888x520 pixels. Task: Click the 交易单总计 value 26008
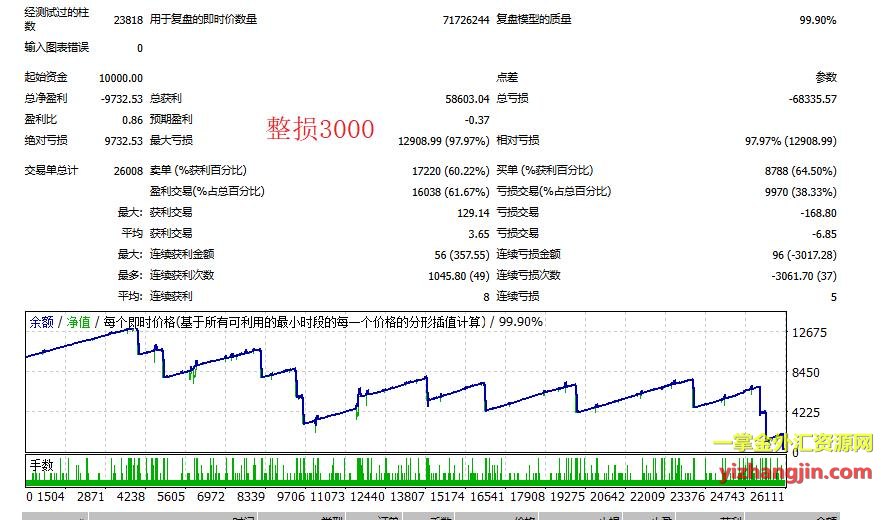tap(128, 171)
